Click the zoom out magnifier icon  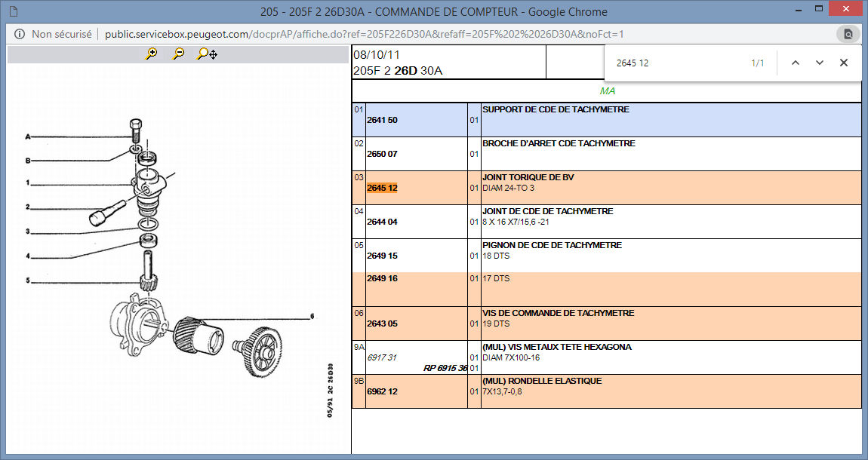click(179, 54)
